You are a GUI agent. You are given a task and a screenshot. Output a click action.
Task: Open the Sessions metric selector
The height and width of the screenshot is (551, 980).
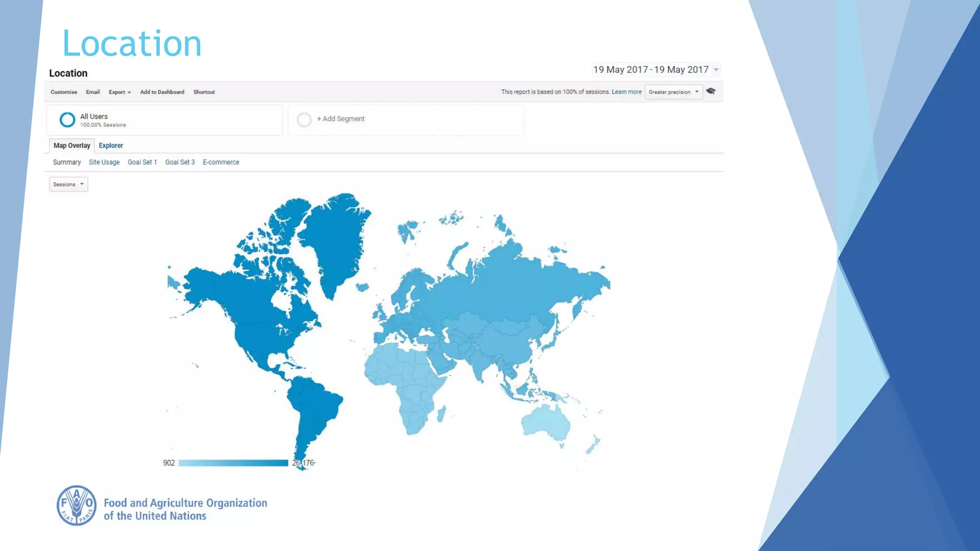tap(68, 184)
